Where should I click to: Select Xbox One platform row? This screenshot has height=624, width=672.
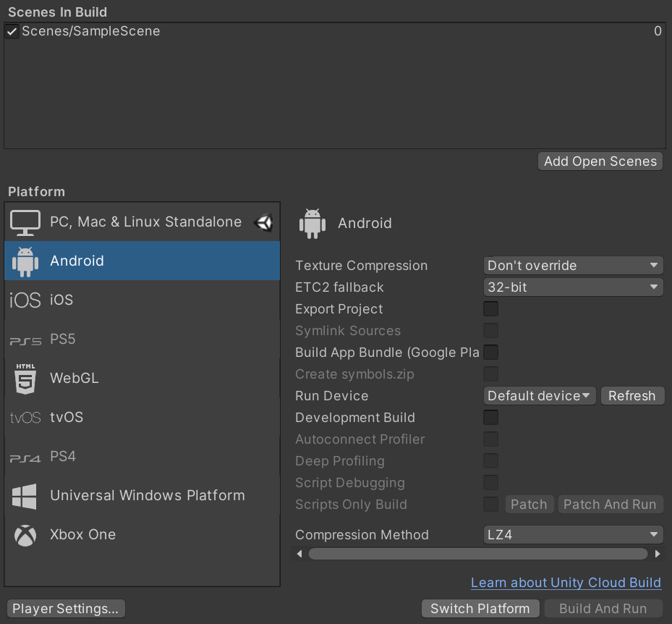(x=142, y=534)
